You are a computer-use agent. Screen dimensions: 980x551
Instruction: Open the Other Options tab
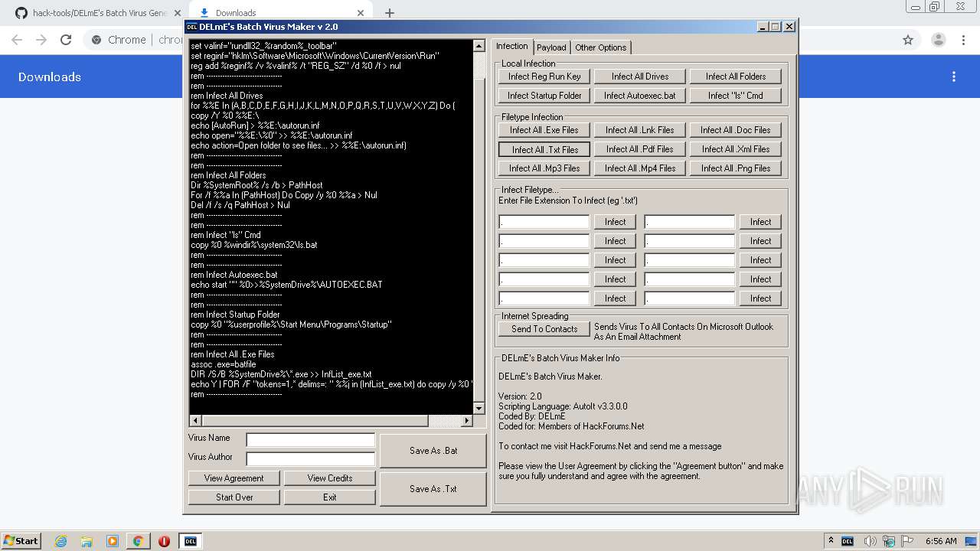601,47
